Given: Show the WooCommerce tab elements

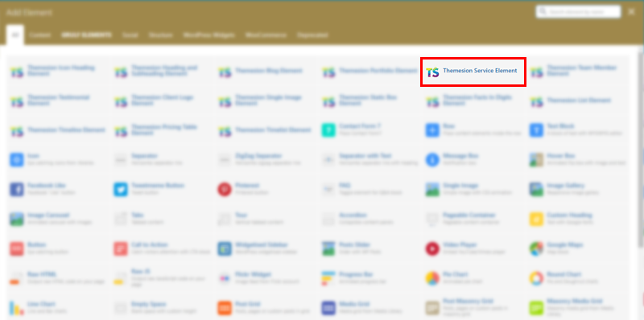Looking at the screenshot, I should [x=266, y=35].
